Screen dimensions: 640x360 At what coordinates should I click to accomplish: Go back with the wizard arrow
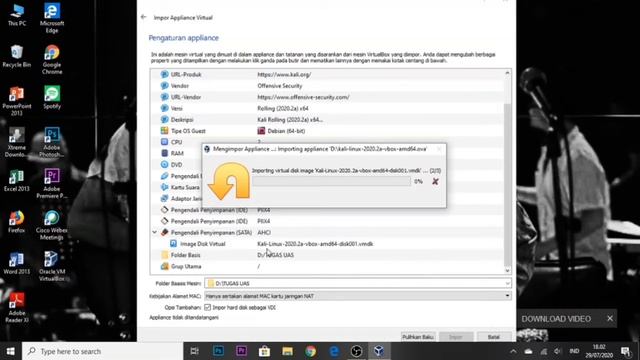(143, 17)
